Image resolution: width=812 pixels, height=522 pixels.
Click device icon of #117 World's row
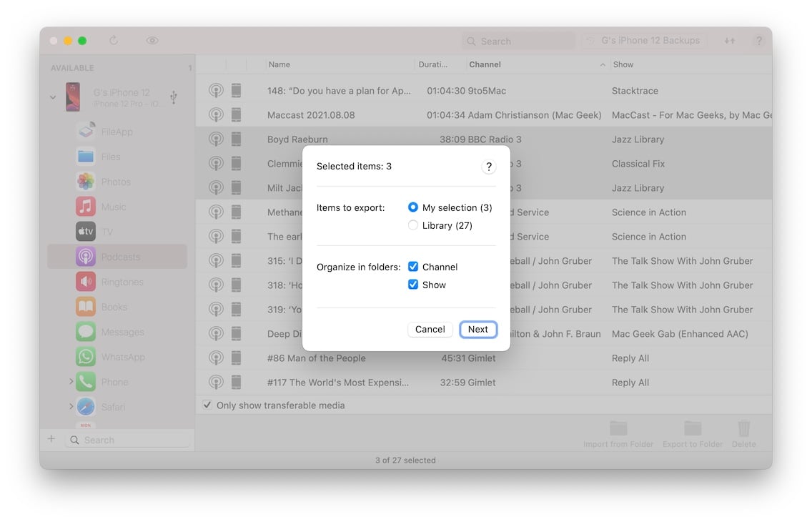click(236, 383)
